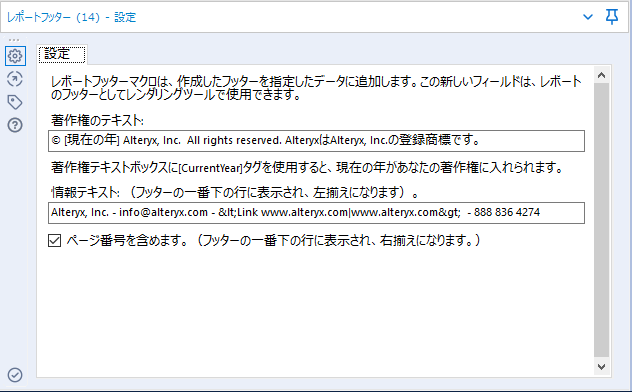Click the scrollbar down arrow
The width and height of the screenshot is (632, 392).
[x=601, y=367]
